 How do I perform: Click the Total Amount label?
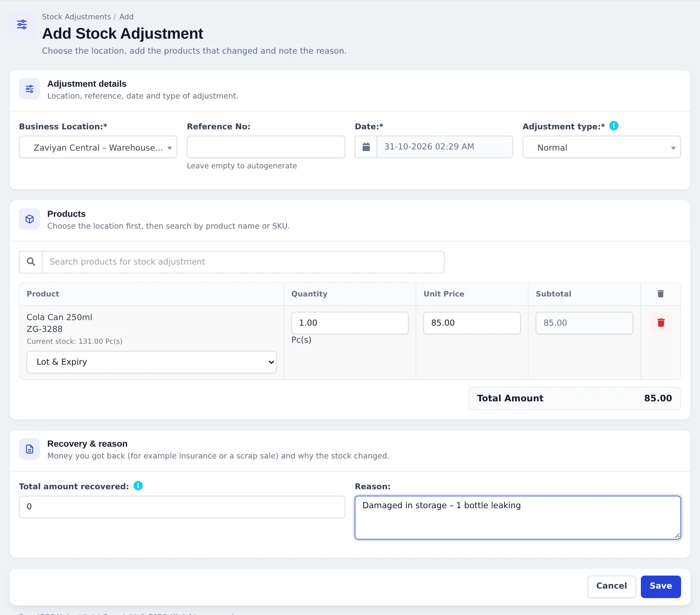pyautogui.click(x=510, y=398)
